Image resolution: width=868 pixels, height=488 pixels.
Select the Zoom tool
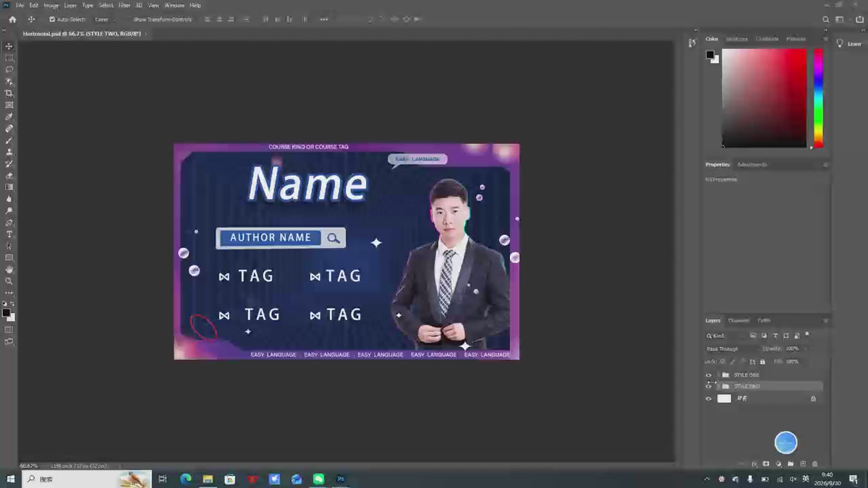coord(9,281)
